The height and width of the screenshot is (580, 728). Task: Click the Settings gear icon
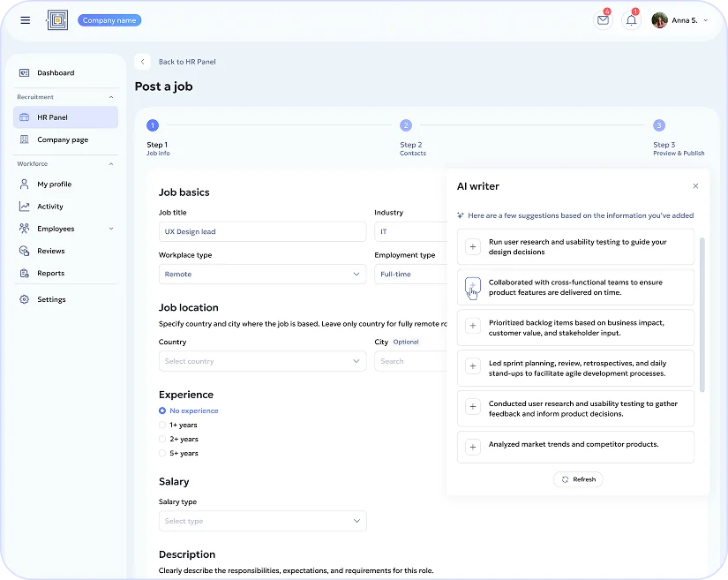pos(24,299)
